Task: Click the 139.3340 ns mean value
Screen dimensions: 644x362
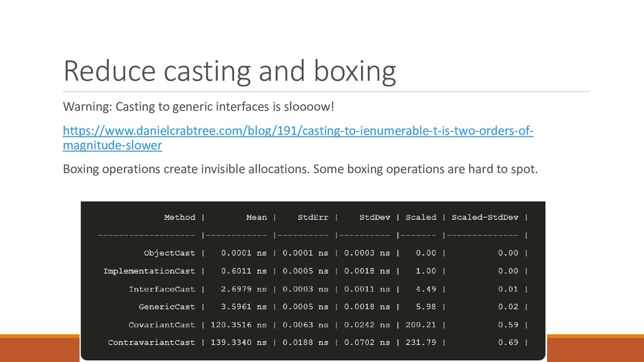Action: click(x=238, y=343)
